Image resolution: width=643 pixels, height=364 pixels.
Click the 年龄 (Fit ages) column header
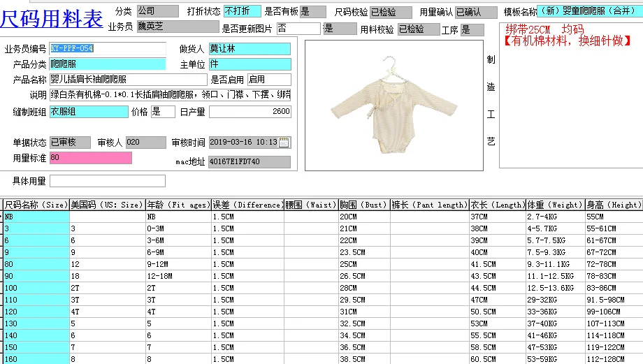(178, 205)
